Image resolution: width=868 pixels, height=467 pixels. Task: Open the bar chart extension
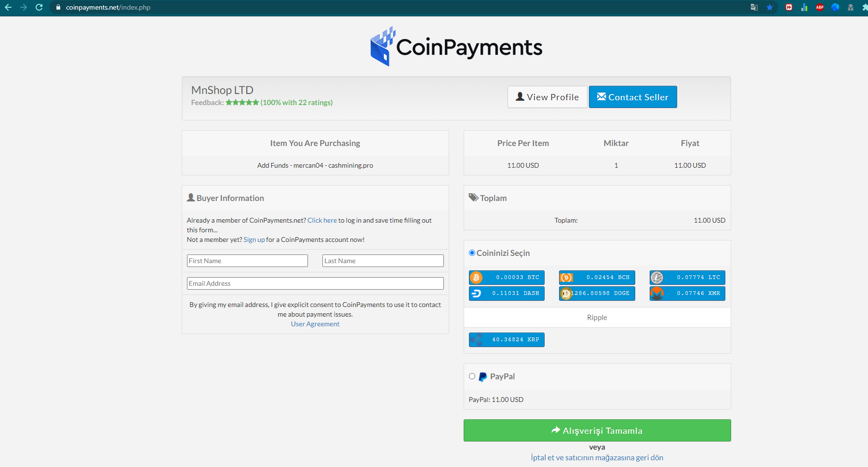[804, 7]
